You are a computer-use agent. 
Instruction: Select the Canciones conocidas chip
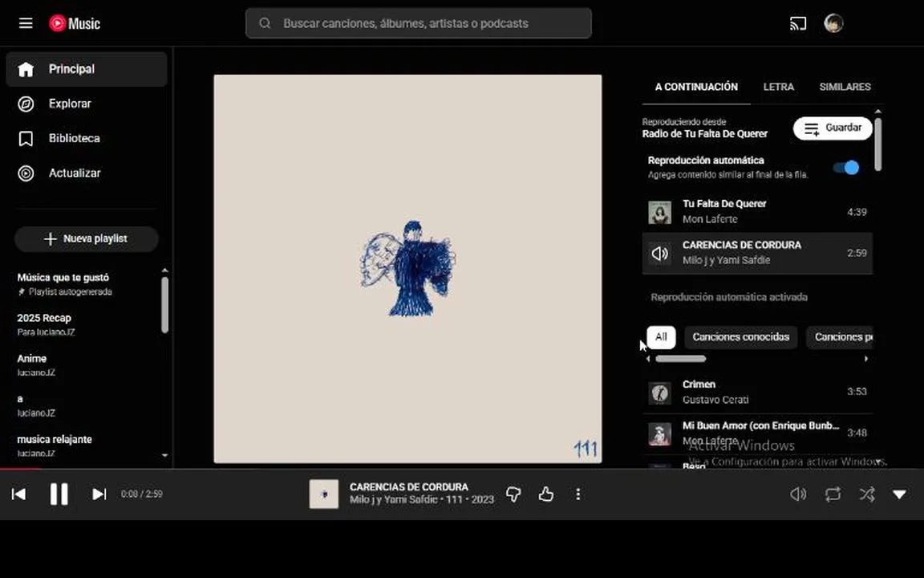coord(741,337)
